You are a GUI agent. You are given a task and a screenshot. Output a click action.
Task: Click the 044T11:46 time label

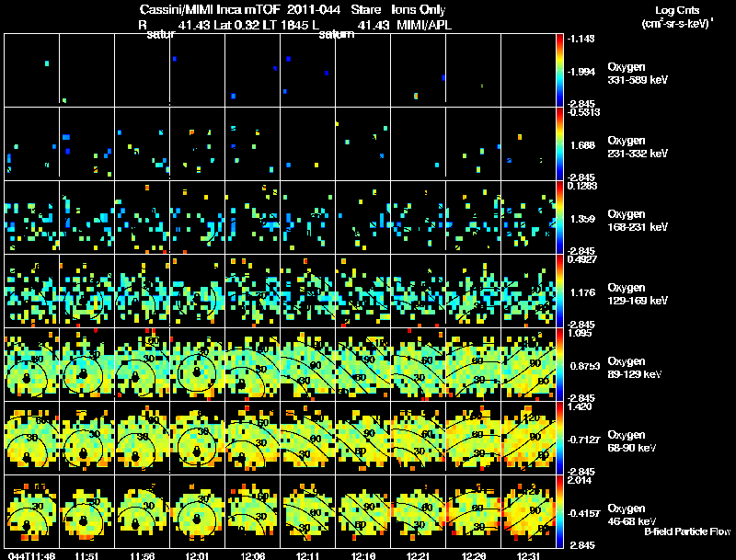click(32, 555)
